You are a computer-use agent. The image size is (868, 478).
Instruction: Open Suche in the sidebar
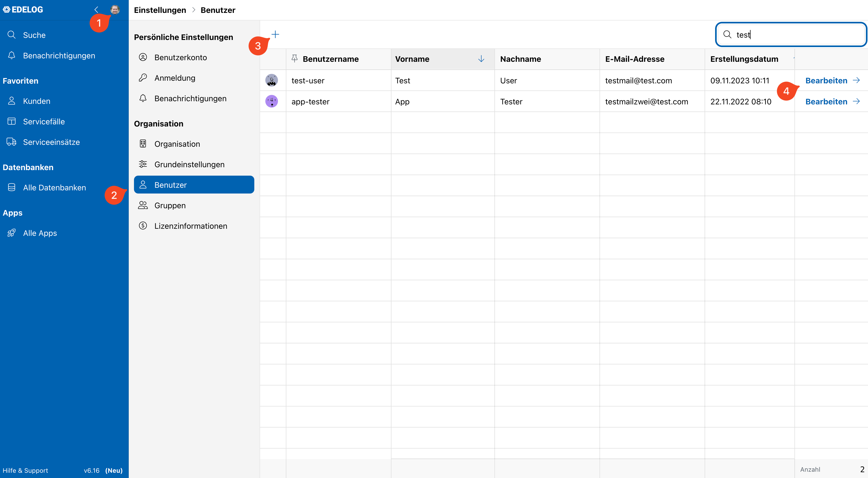point(64,35)
